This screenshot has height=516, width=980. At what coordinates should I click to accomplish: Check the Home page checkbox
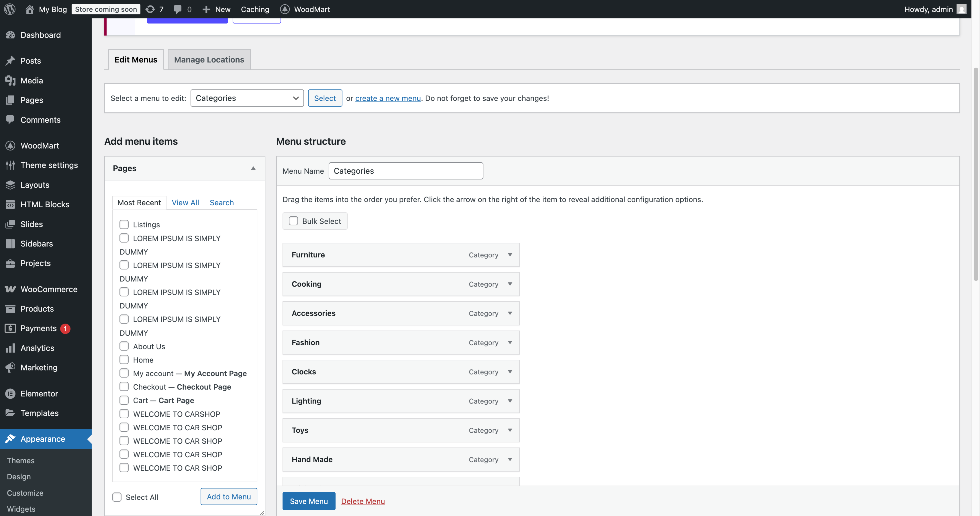point(124,360)
